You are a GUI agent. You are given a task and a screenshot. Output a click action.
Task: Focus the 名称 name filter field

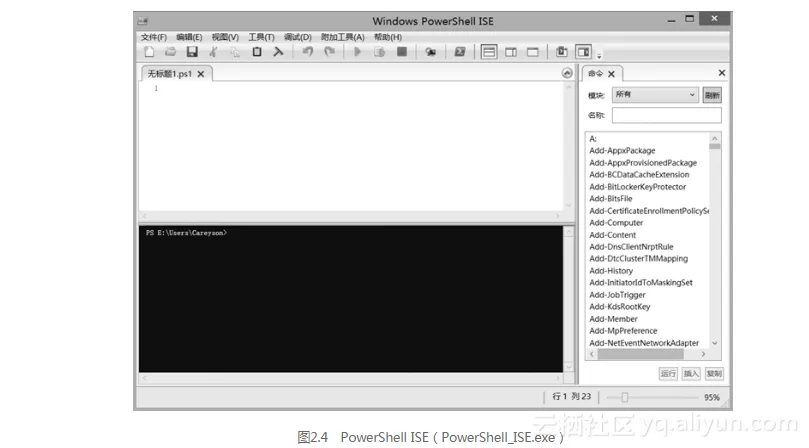pyautogui.click(x=667, y=115)
